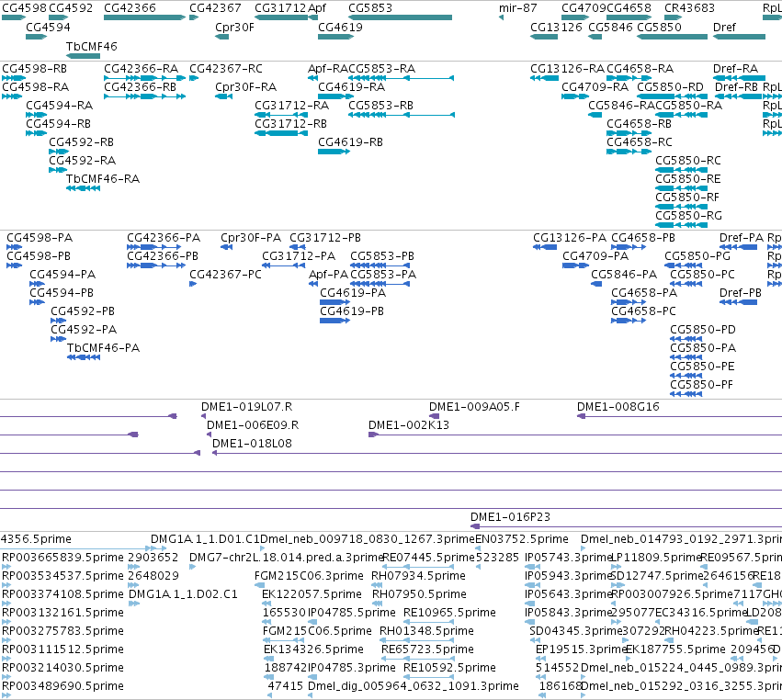Open transcript TbCMF46-RA label
782x700 pixels.
pos(103,179)
